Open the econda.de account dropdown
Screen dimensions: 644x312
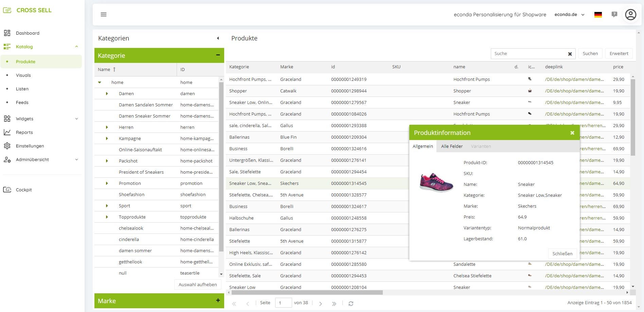570,15
